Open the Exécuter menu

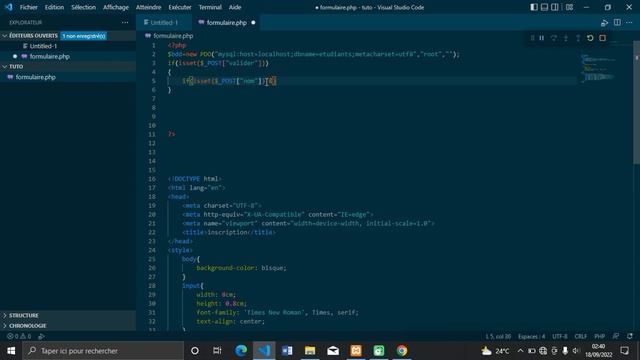coord(180,7)
